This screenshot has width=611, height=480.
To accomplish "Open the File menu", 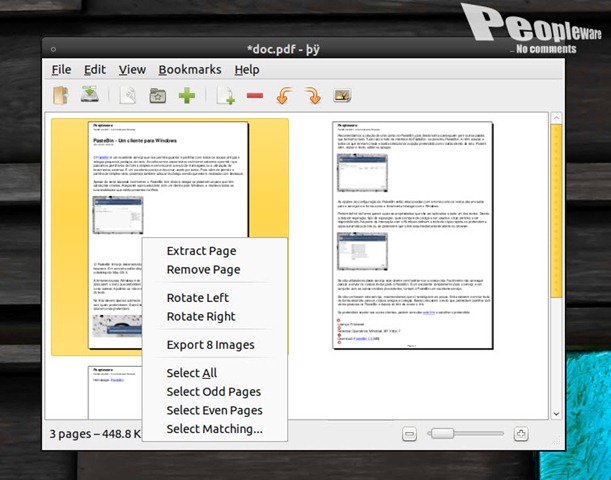I will [62, 70].
